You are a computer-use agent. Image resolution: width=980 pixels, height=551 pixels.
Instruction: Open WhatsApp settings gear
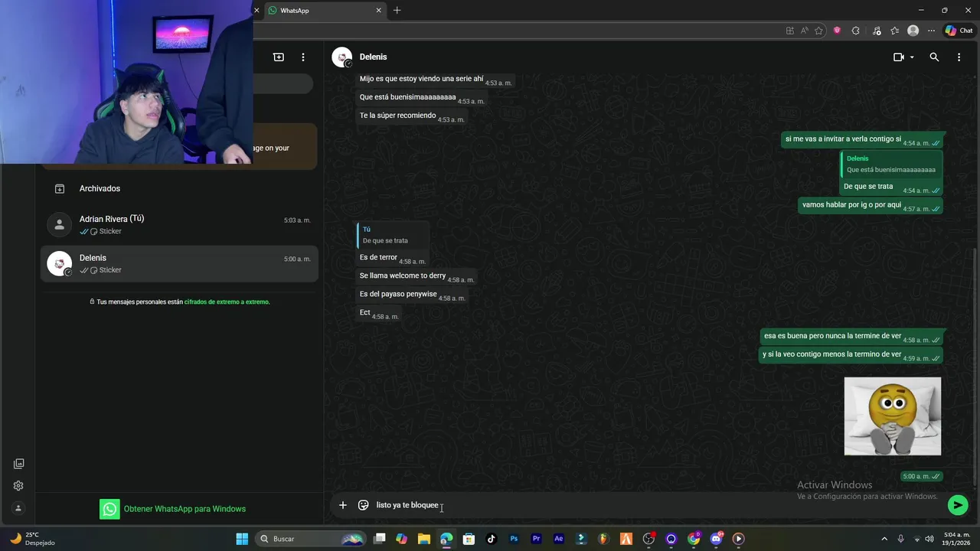[18, 486]
